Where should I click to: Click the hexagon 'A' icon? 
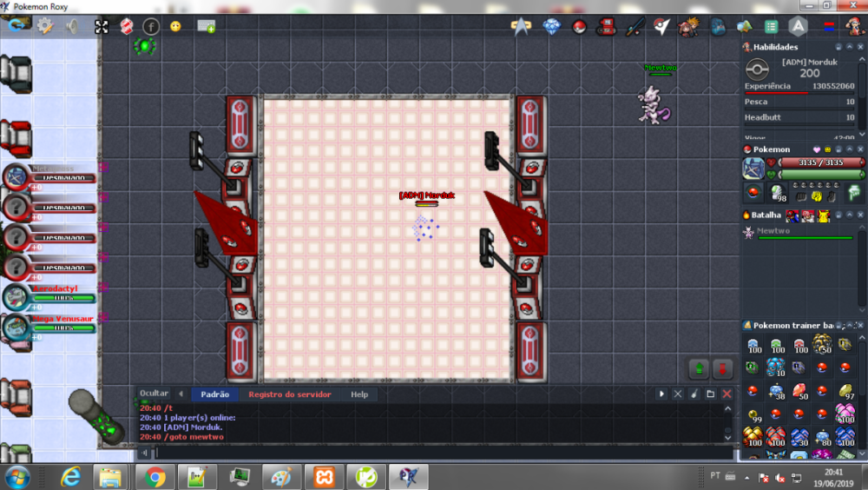pos(798,27)
